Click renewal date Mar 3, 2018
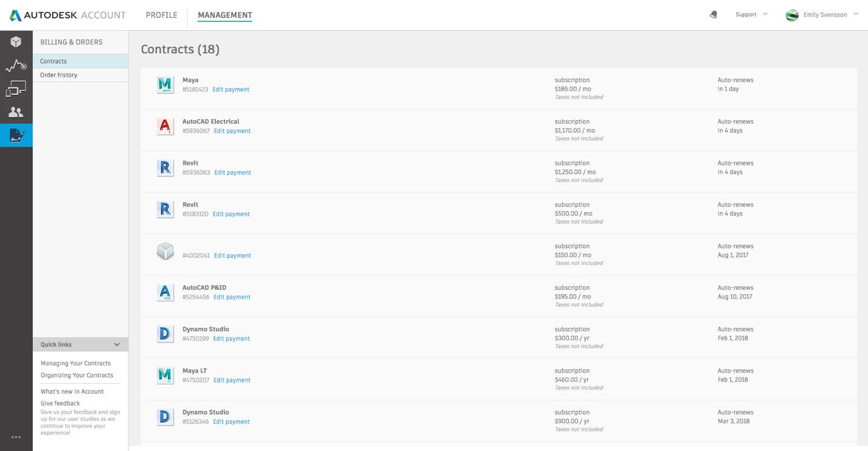 734,422
